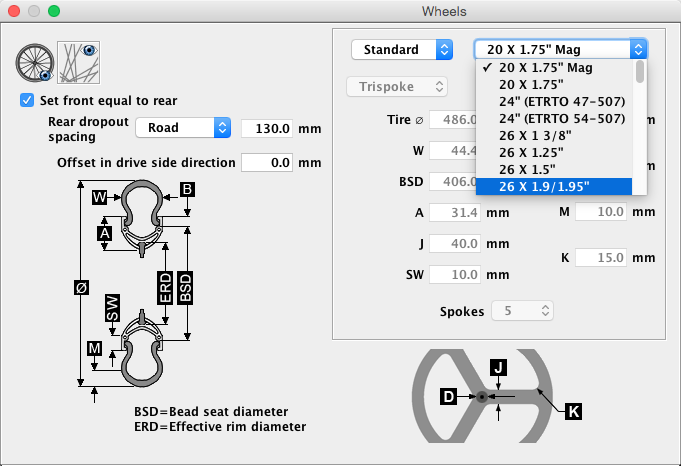
Task: Click the K value field showing 15.0
Action: pos(600,257)
